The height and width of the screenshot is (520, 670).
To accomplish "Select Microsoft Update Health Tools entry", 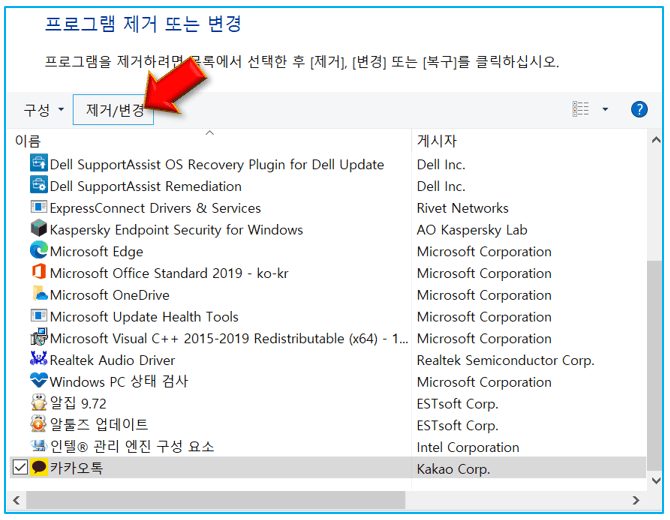I will point(144,317).
